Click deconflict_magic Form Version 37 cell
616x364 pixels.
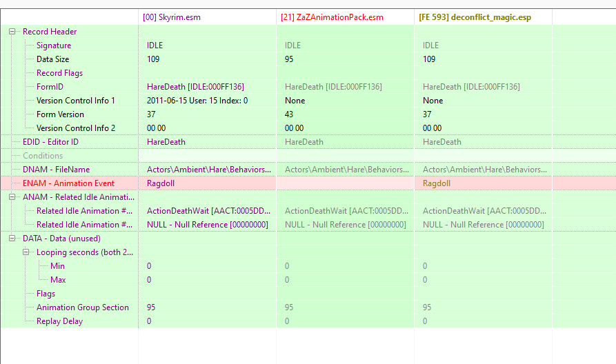click(426, 114)
